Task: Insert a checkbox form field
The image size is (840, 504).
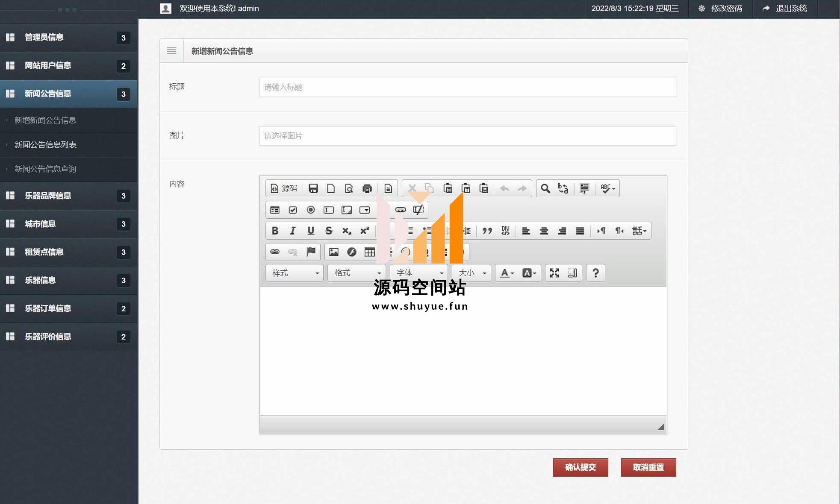Action: (x=293, y=210)
